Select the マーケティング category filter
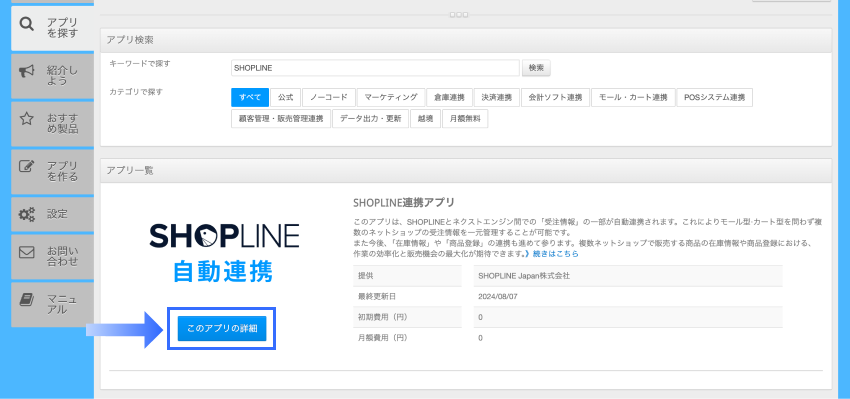 tap(391, 98)
